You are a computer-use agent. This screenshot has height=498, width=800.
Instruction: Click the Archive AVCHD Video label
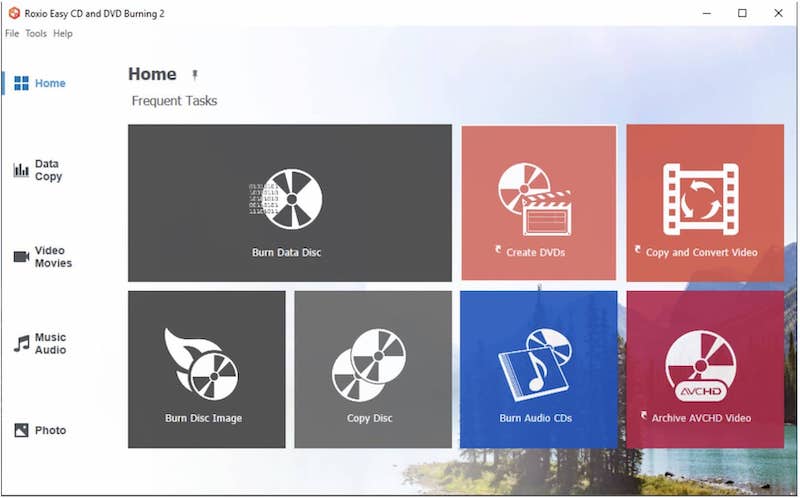coord(702,418)
